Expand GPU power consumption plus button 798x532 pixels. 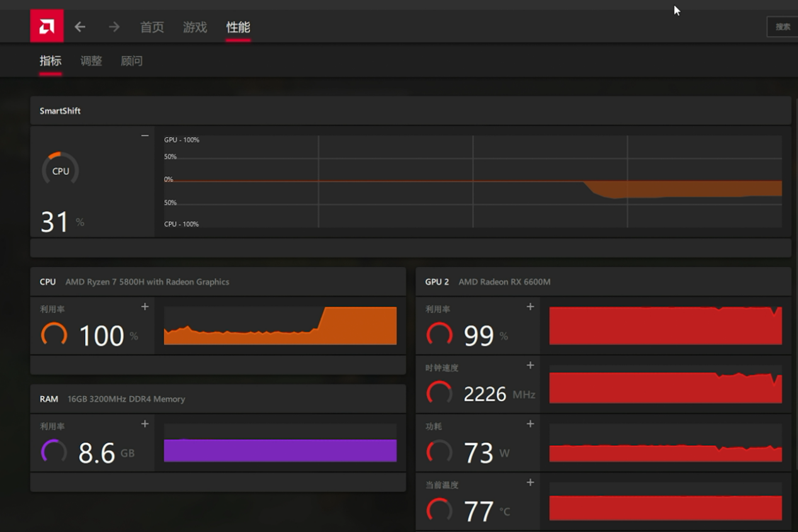coord(530,424)
